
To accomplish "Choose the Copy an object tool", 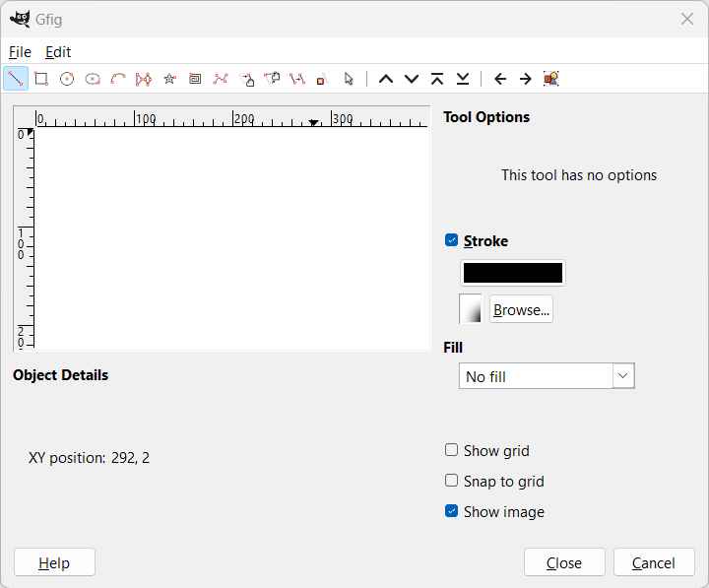I will point(297,79).
